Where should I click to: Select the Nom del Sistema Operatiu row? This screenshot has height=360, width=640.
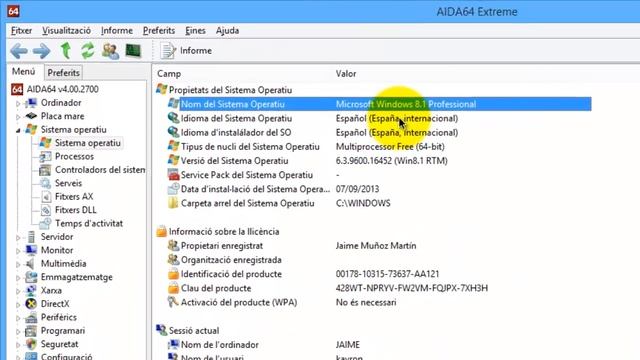pyautogui.click(x=380, y=104)
